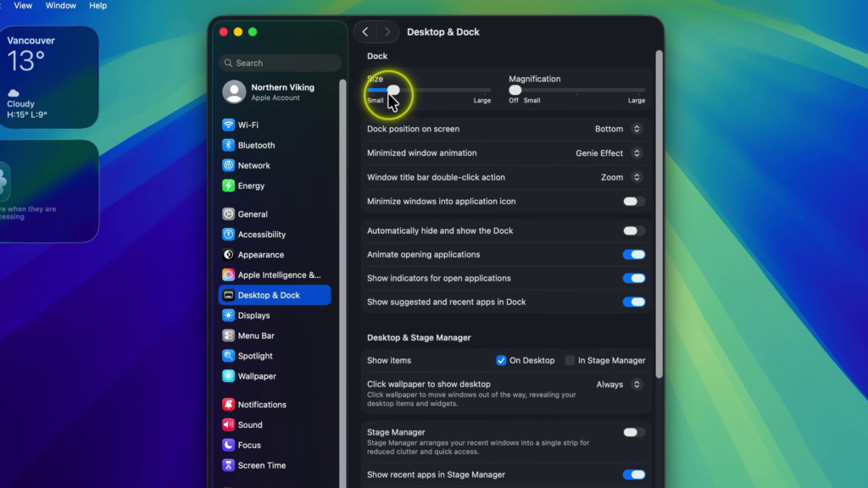
Task: Go forward with the right chevron
Action: pos(387,32)
